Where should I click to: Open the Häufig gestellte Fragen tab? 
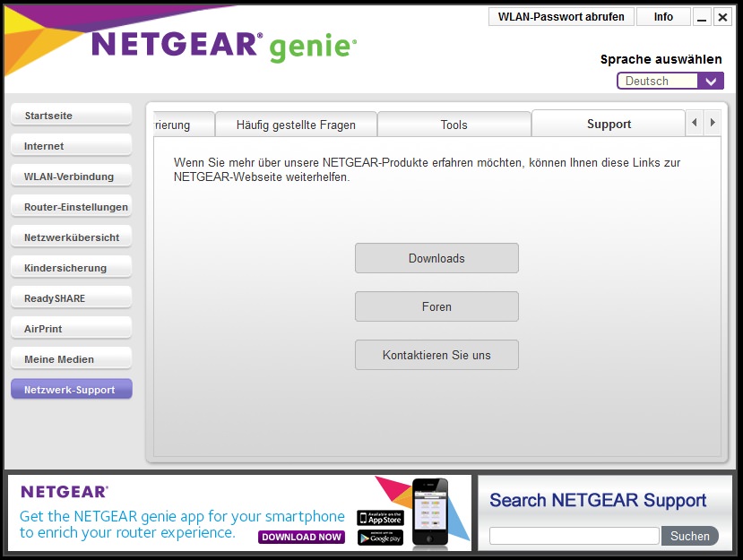(296, 125)
